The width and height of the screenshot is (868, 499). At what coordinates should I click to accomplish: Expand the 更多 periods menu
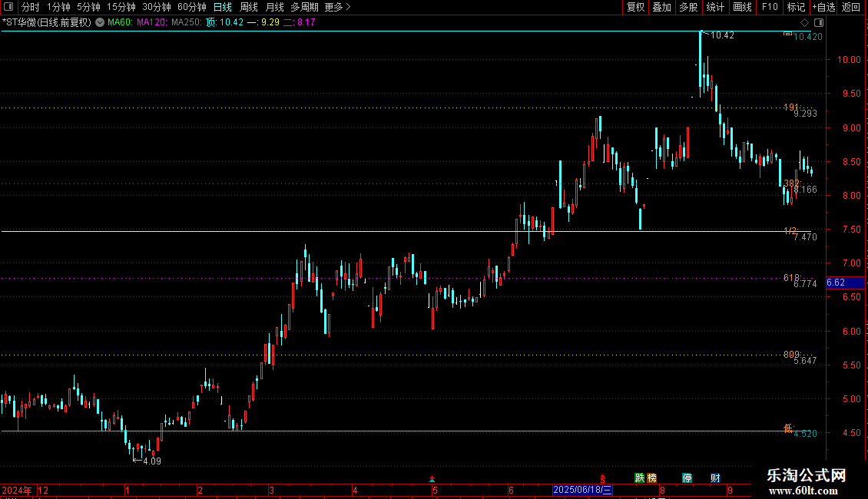pyautogui.click(x=337, y=7)
